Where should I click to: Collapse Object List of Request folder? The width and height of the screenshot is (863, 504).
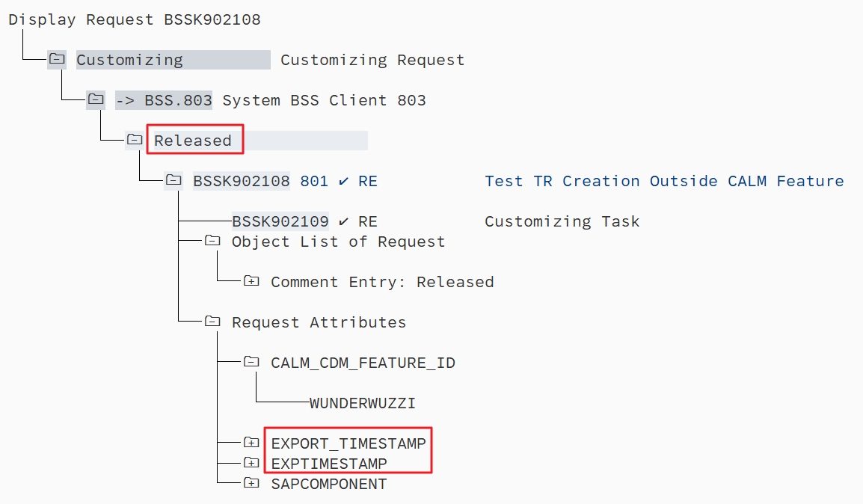click(212, 241)
